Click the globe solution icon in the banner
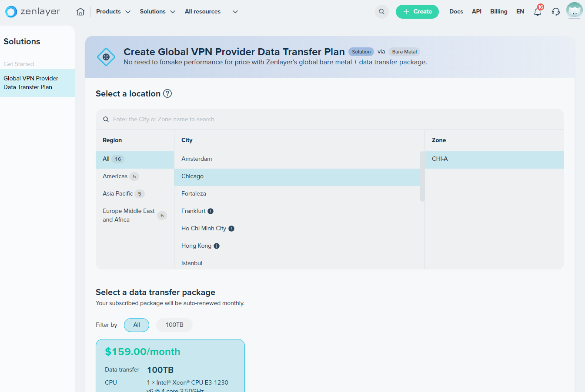 tap(106, 57)
